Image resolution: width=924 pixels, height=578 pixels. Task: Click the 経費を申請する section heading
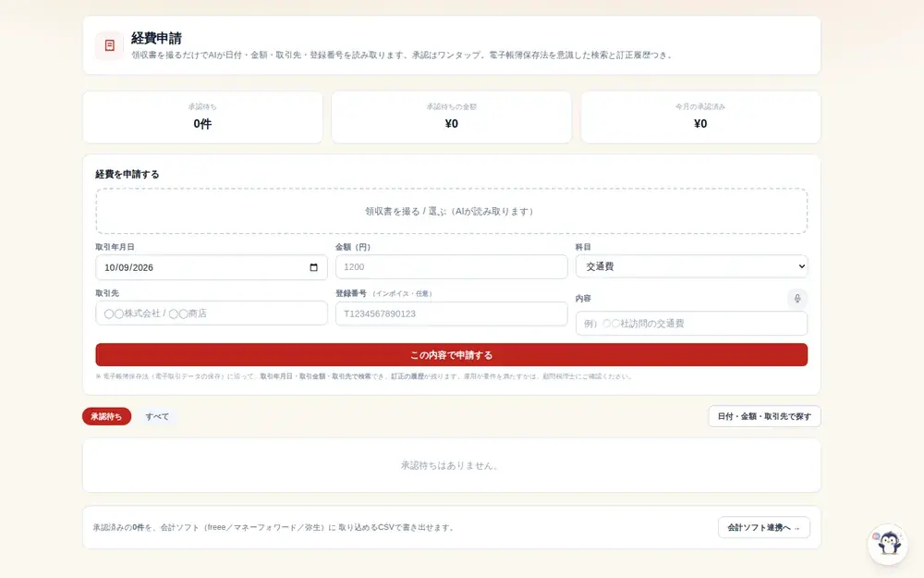(x=128, y=175)
